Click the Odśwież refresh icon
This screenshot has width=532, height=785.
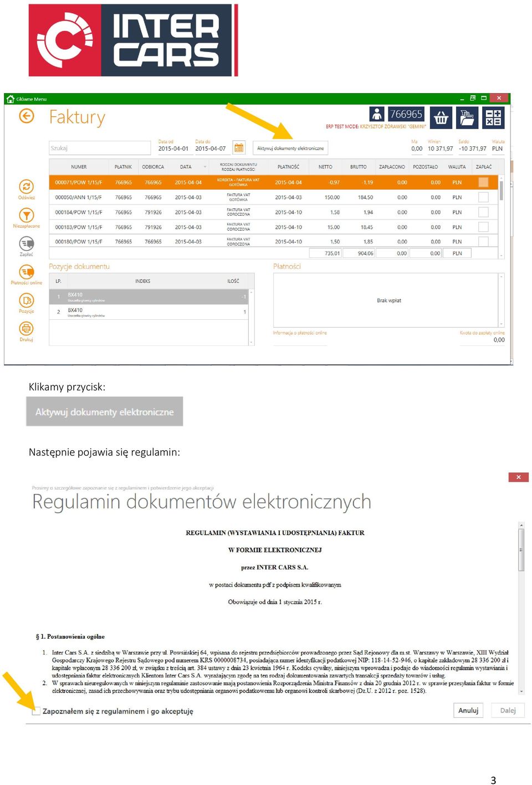click(x=26, y=187)
